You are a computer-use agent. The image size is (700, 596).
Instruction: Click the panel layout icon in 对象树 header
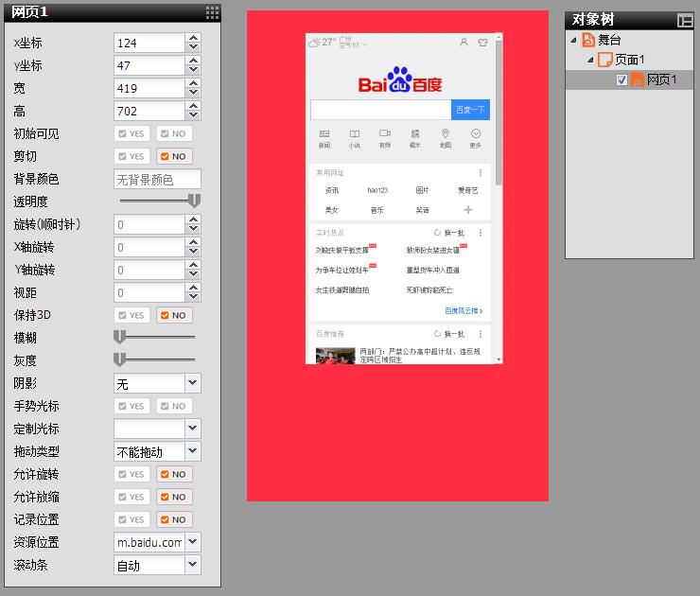click(684, 20)
